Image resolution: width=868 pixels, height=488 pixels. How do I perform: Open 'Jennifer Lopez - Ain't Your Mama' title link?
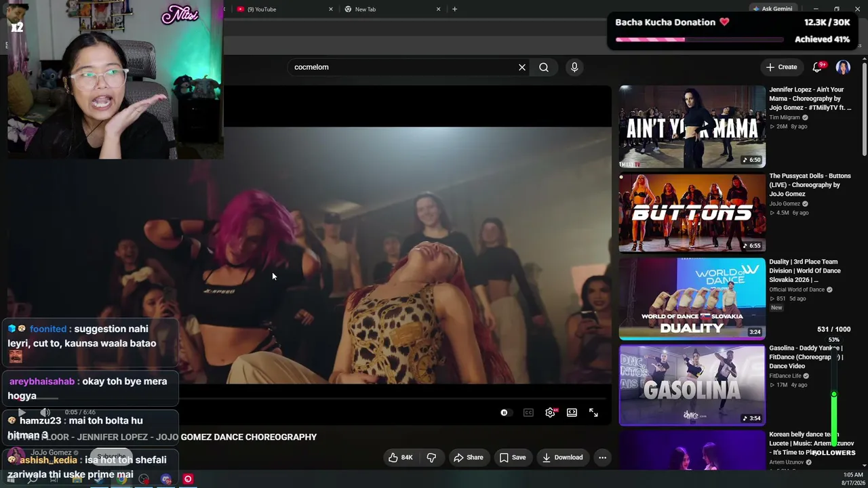point(810,98)
